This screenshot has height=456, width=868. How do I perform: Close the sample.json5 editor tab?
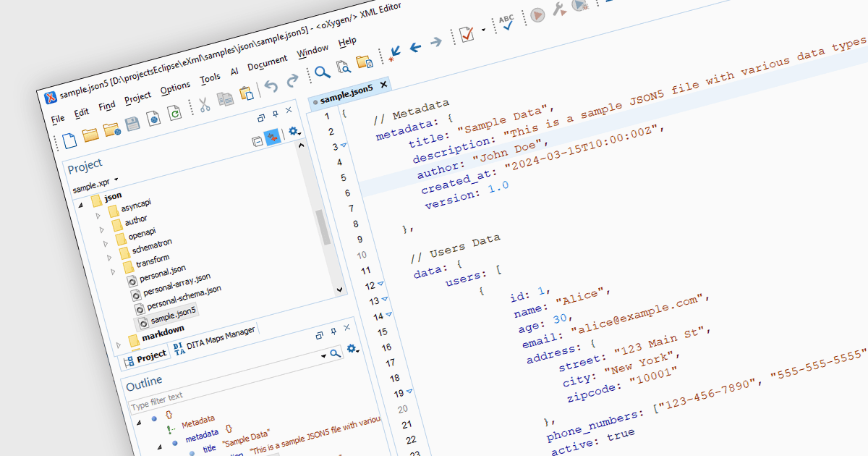(384, 84)
